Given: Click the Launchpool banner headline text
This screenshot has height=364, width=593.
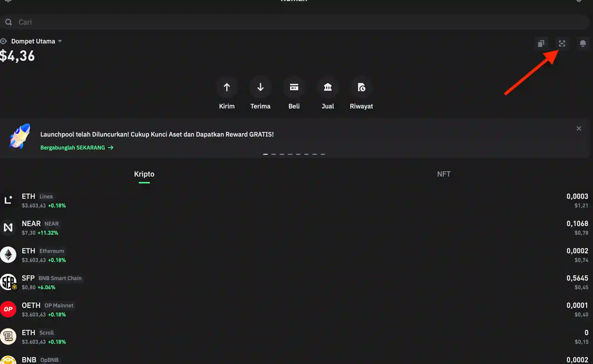Looking at the screenshot, I should (157, 135).
